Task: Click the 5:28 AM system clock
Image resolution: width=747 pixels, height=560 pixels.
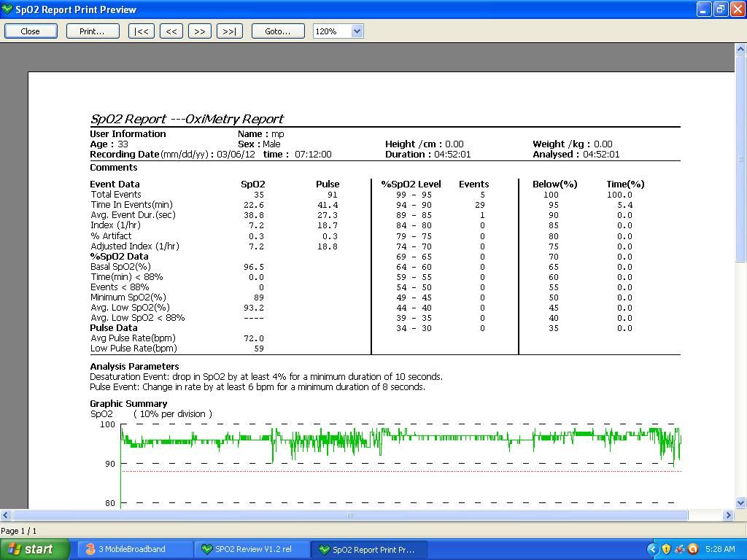Action: [x=720, y=549]
